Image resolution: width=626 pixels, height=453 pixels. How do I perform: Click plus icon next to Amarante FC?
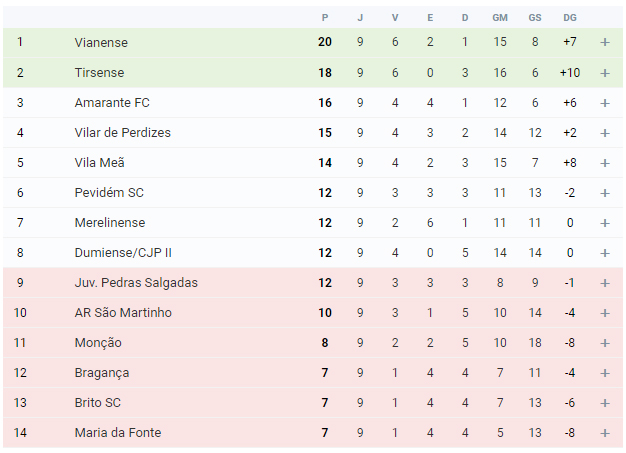[x=605, y=103]
